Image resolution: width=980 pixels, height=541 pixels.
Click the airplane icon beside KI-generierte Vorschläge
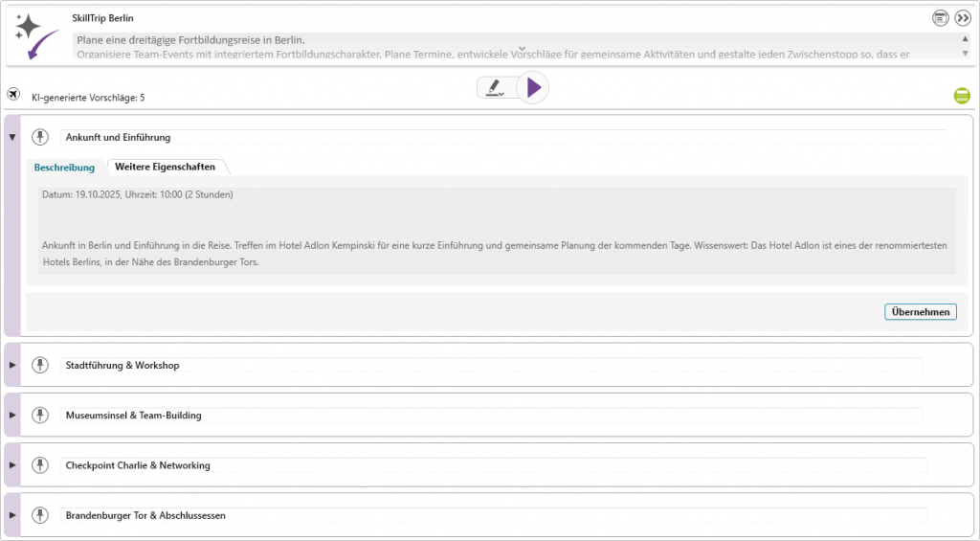[x=13, y=94]
